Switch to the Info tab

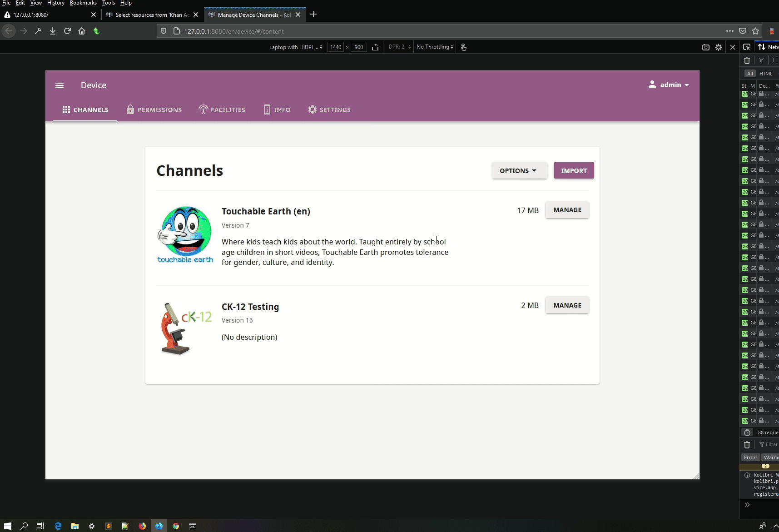click(x=277, y=110)
